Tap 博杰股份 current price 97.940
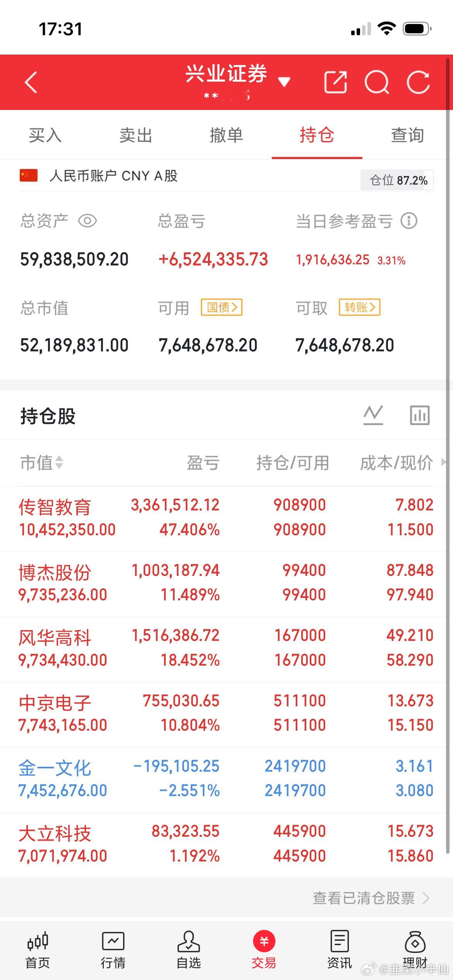This screenshot has width=453, height=980. (410, 595)
